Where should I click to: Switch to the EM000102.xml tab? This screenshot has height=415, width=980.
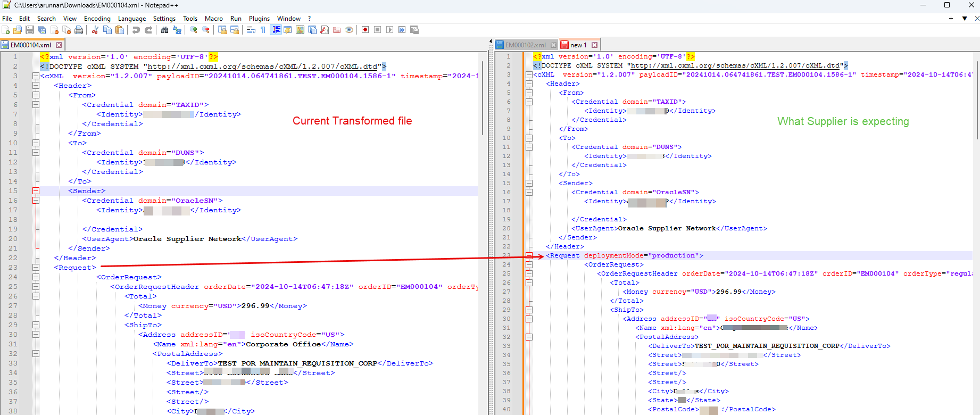pyautogui.click(x=526, y=45)
